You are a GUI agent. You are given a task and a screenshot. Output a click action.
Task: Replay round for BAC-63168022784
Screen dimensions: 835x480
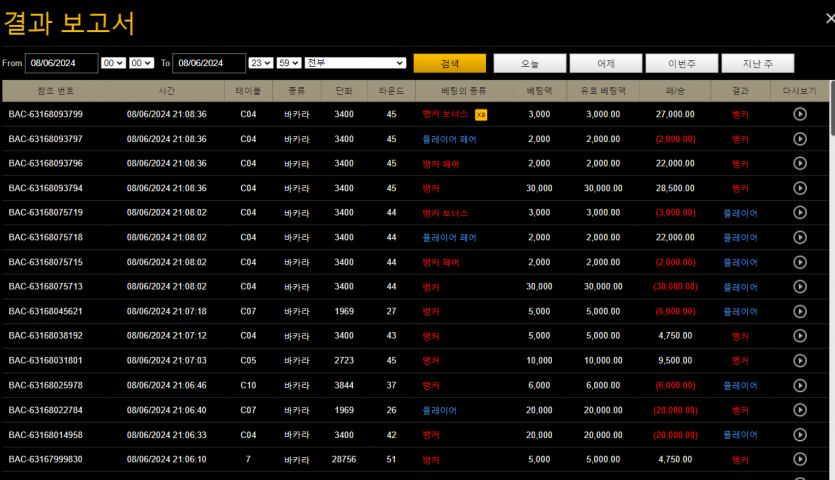tap(800, 410)
